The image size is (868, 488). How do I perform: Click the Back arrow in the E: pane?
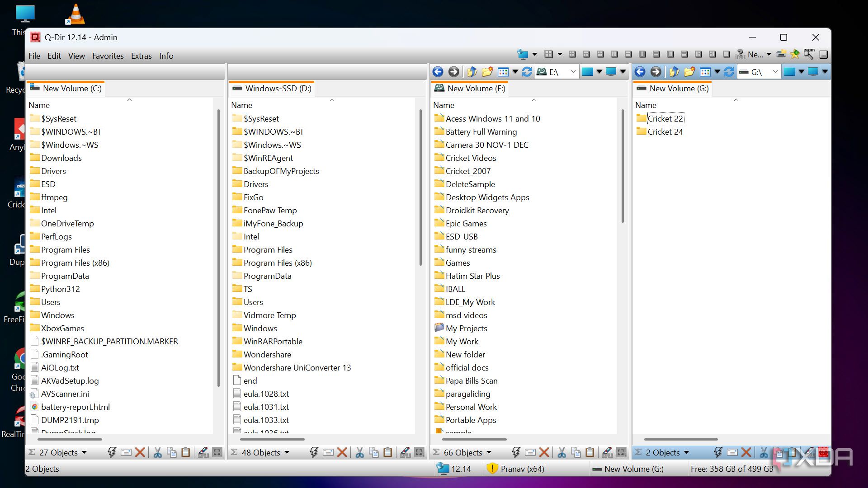click(x=438, y=71)
